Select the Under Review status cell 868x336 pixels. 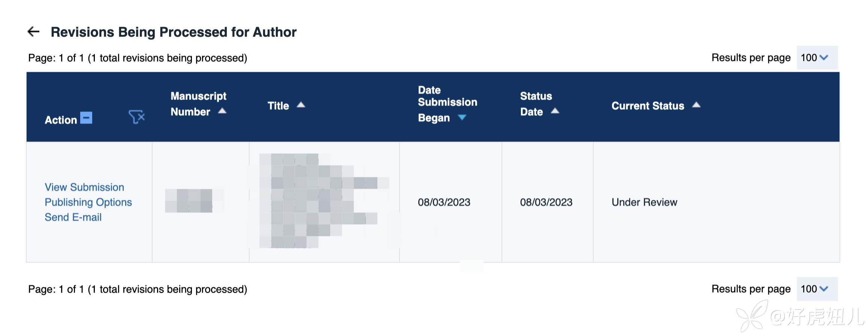click(x=644, y=202)
